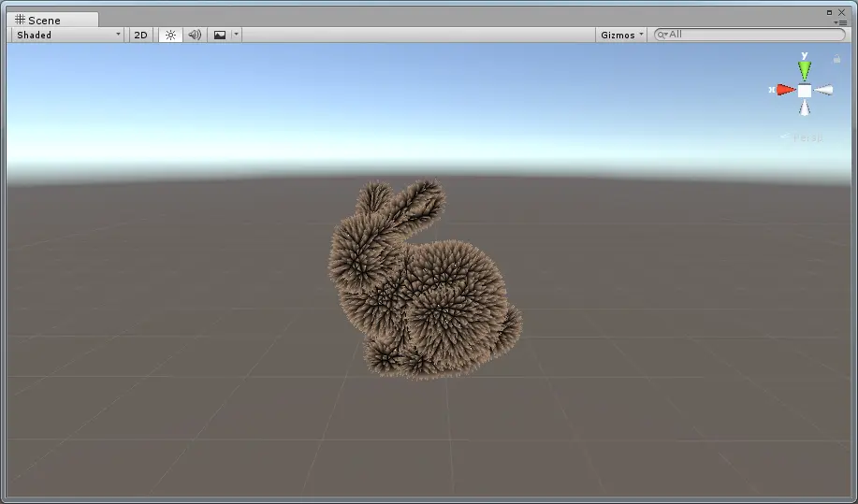
Task: Toggle 2D view mode
Action: (x=140, y=35)
